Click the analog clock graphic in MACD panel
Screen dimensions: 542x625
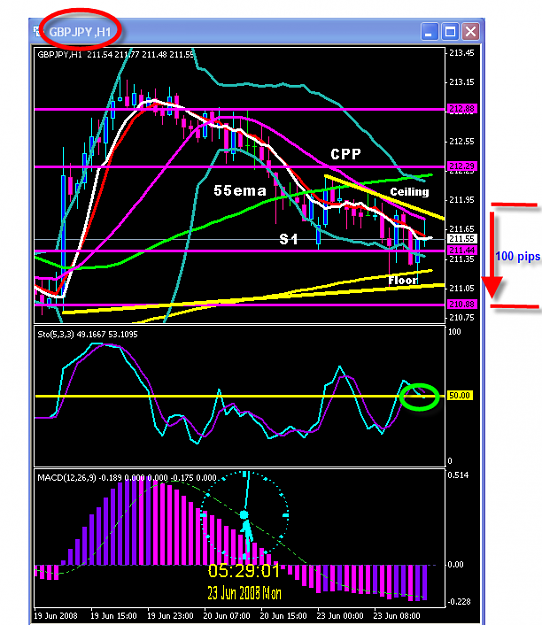[x=244, y=515]
